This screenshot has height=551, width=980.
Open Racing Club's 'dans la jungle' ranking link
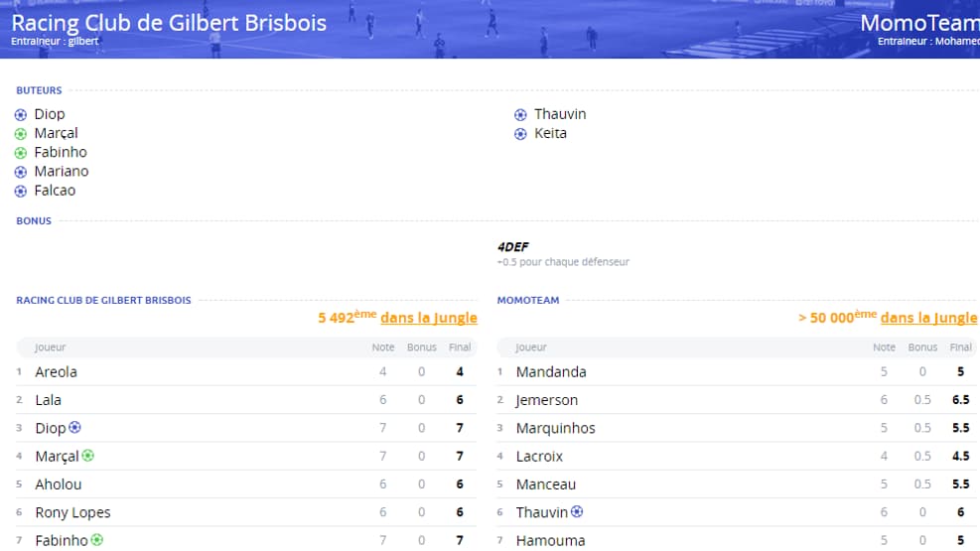[429, 318]
